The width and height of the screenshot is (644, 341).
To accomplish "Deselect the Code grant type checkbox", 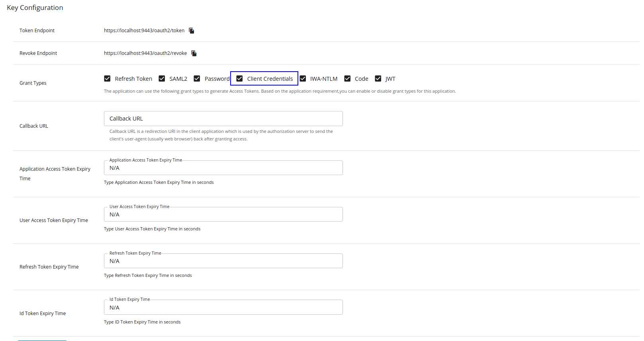I will click(x=347, y=79).
